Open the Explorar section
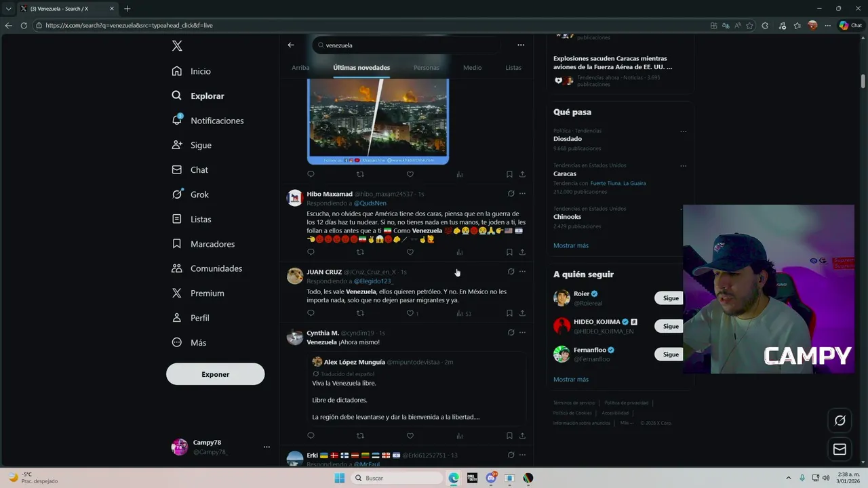The image size is (868, 488). tap(198, 96)
